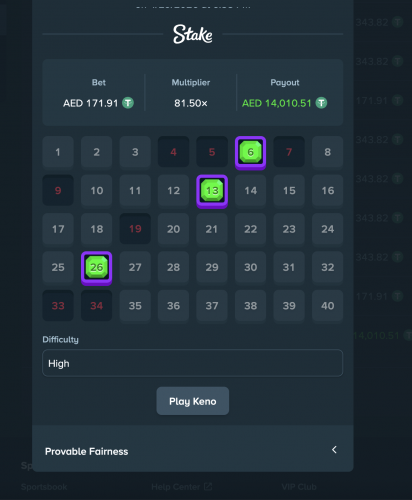The height and width of the screenshot is (500, 412).
Task: Click the Provable Fairness label
Action: [x=87, y=451]
